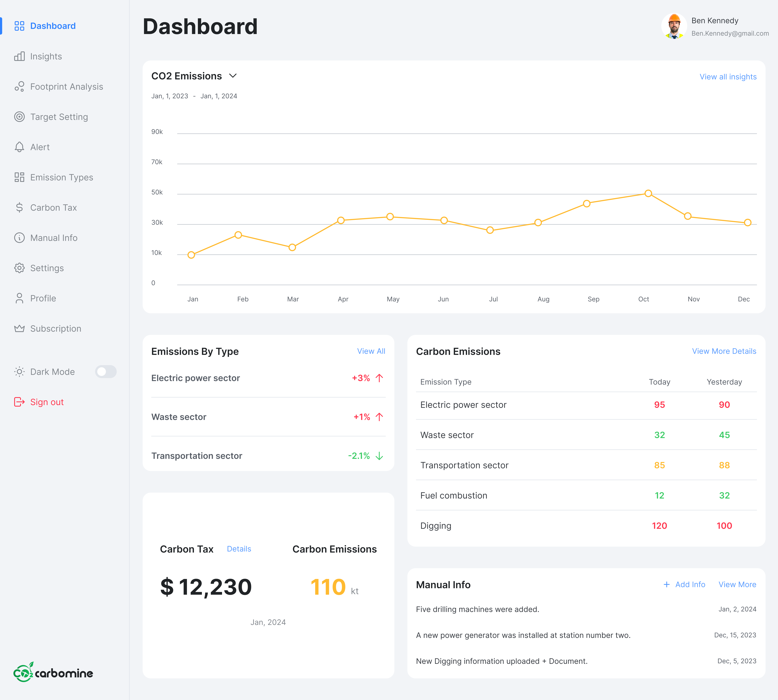Toggle the Dark Mode switch
This screenshot has height=700, width=778.
106,372
